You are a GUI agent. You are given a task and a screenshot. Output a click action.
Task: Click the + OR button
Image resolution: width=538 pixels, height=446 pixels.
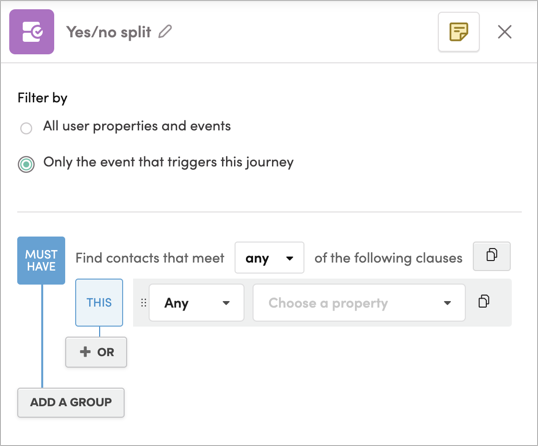(x=96, y=352)
